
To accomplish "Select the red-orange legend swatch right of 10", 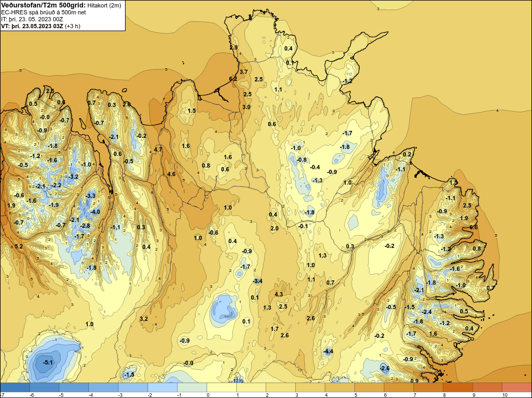I will tap(517, 387).
